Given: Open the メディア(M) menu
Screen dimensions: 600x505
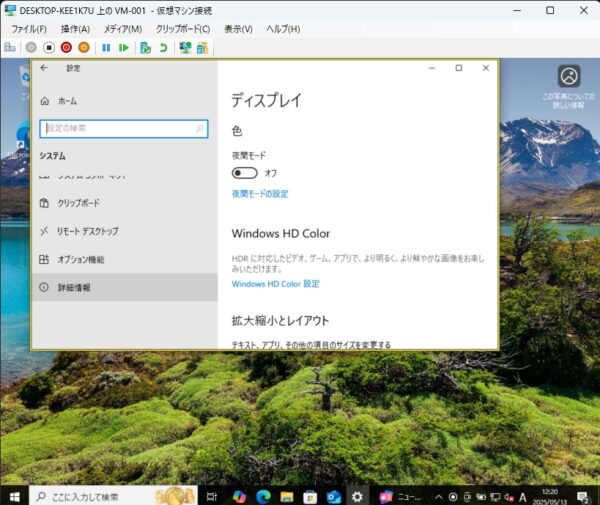Looking at the screenshot, I should point(123,29).
